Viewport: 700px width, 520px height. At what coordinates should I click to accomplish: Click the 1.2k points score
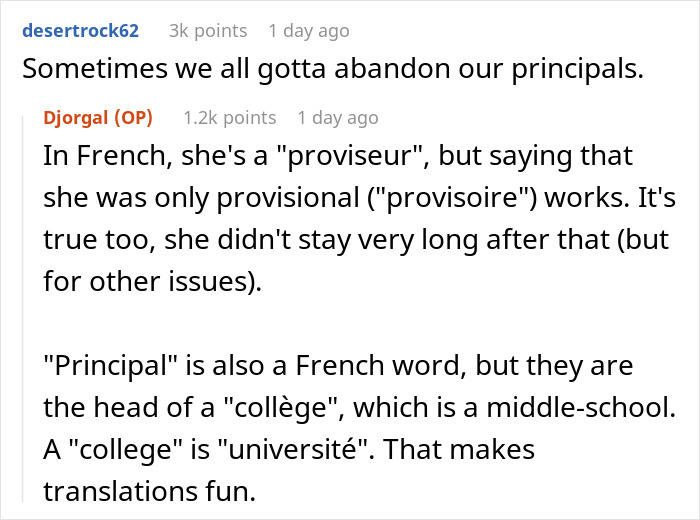click(229, 118)
